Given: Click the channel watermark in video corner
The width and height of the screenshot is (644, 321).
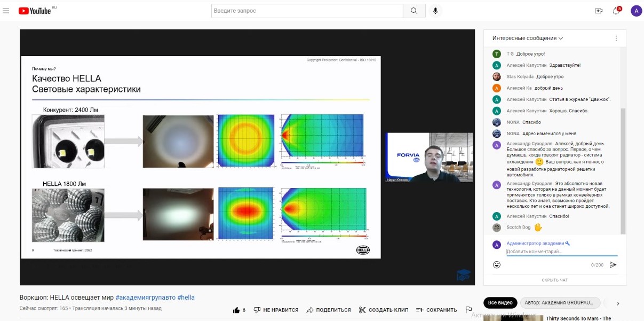Looking at the screenshot, I should pos(463,275).
